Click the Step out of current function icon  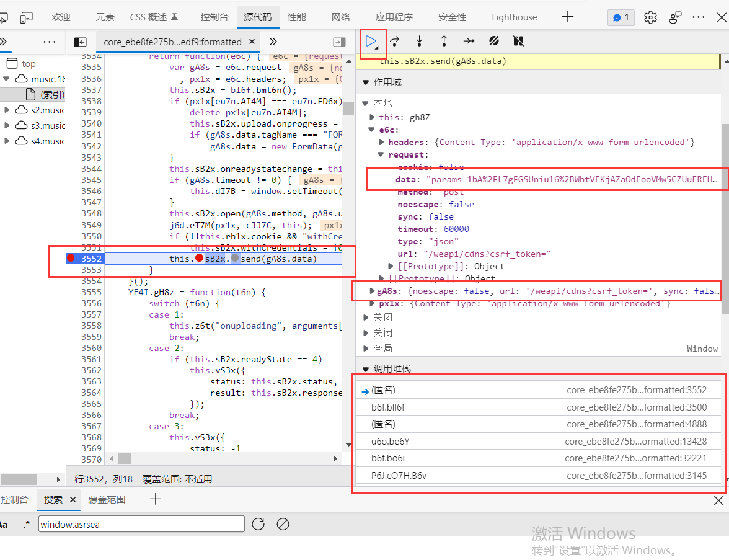click(444, 42)
